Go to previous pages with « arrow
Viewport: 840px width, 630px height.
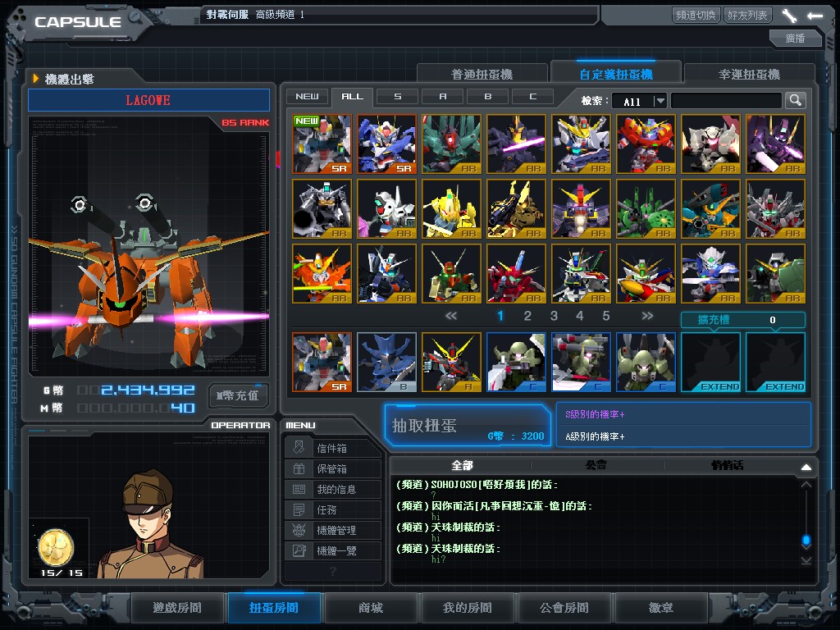coord(451,316)
